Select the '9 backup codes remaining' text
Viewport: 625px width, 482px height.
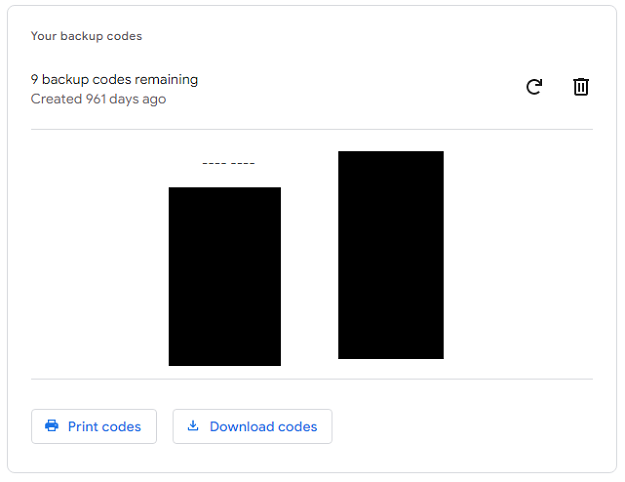pyautogui.click(x=114, y=79)
